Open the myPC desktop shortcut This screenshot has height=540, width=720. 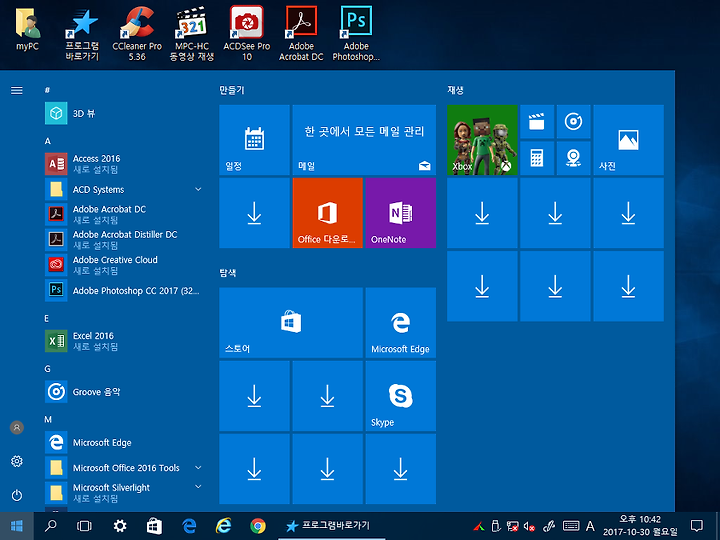[28, 28]
